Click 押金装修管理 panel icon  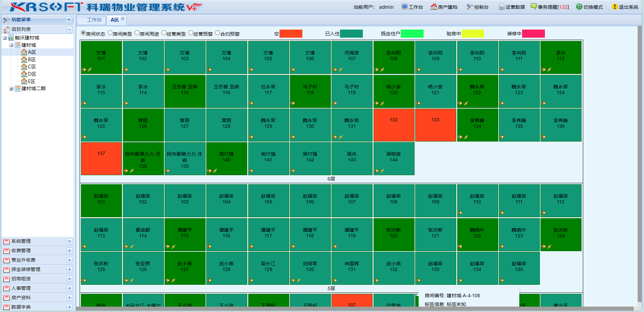click(6, 270)
